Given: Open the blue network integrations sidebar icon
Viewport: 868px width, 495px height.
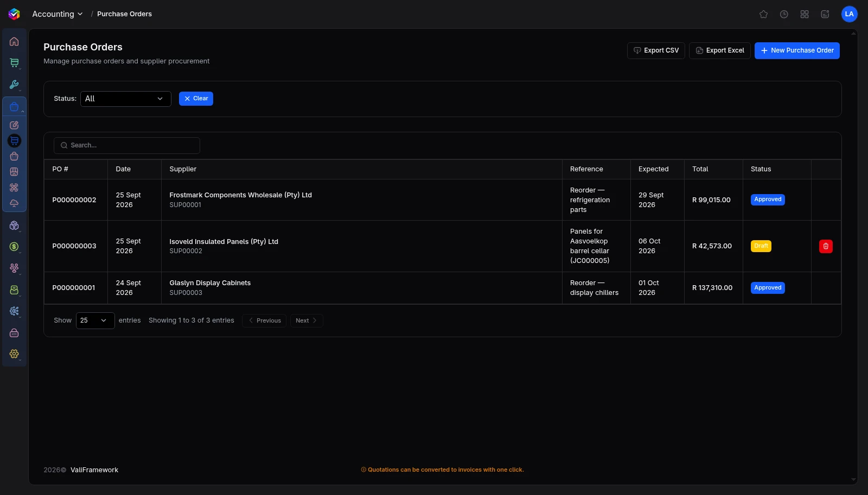Looking at the screenshot, I should 14,311.
